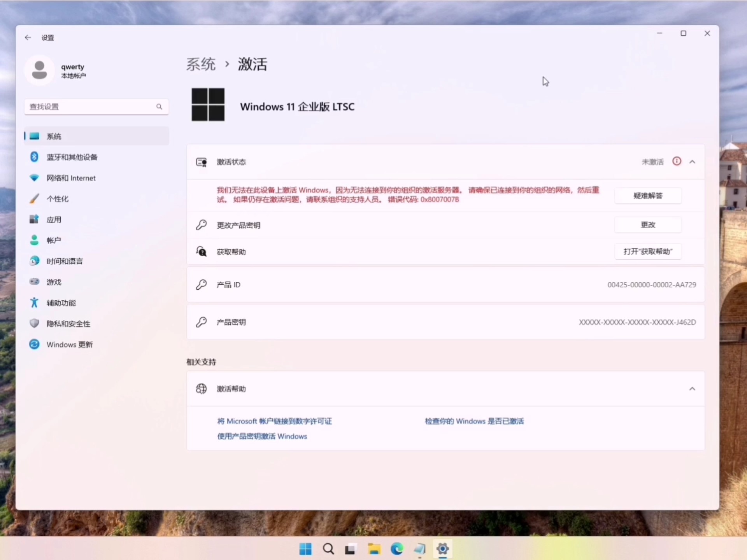The height and width of the screenshot is (560, 747).
Task: Click the key icon beside 更改产品密钥
Action: [x=201, y=225]
